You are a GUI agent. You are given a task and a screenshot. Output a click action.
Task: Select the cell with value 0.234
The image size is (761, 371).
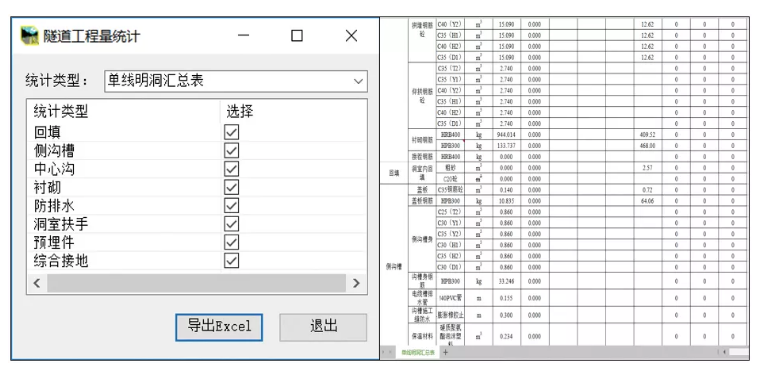[507, 336]
